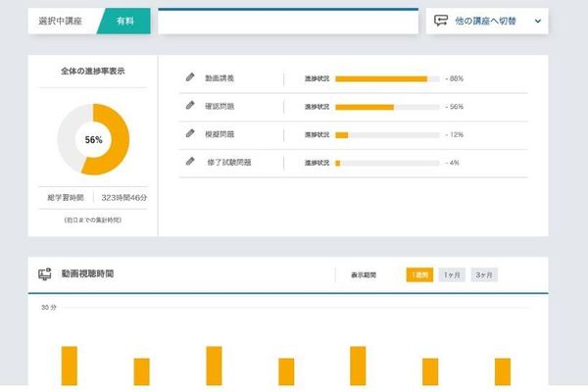This screenshot has width=588, height=392.
Task: Open the 動画講義 section link
Action: 220,78
